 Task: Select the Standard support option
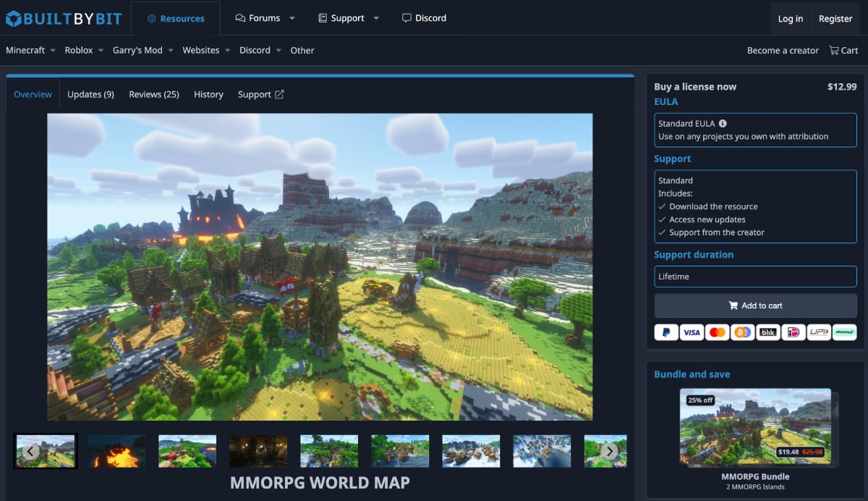click(x=755, y=206)
